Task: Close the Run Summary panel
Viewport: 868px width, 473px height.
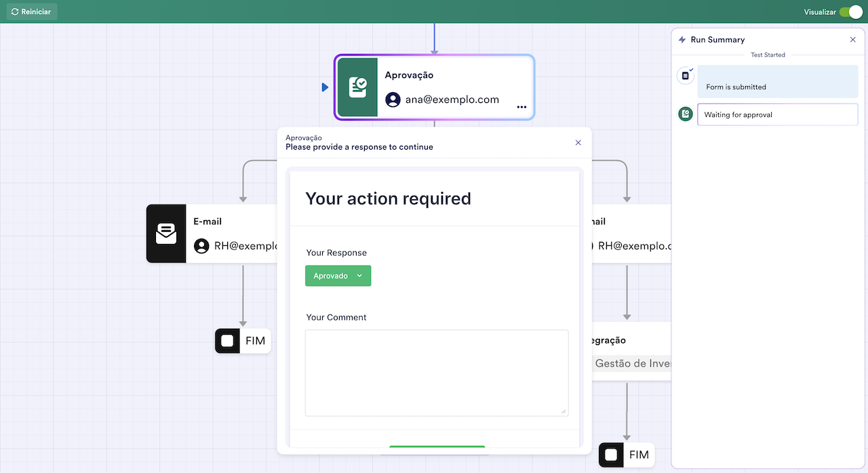Action: pyautogui.click(x=852, y=40)
